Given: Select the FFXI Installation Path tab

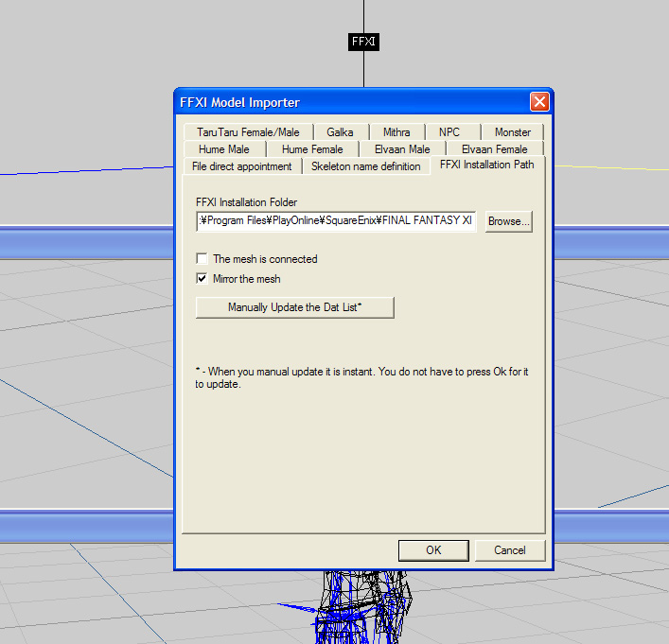Looking at the screenshot, I should pyautogui.click(x=486, y=165).
